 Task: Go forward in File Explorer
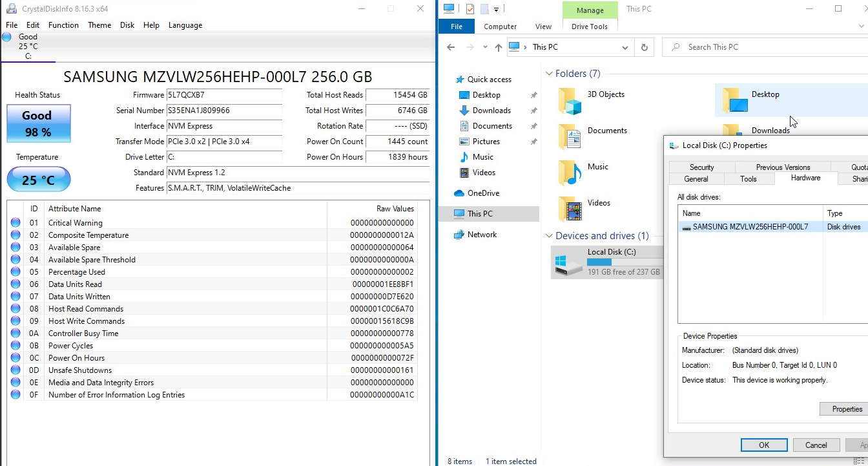click(470, 47)
